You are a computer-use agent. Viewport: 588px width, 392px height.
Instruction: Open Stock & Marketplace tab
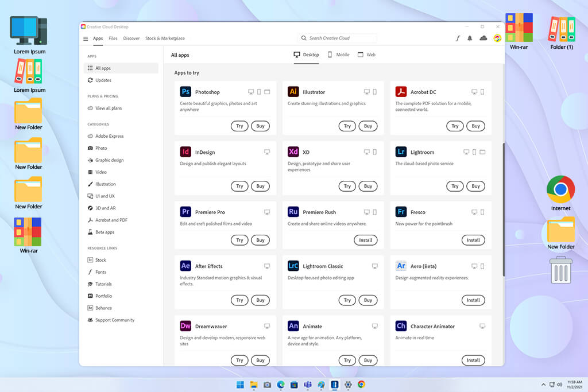(x=165, y=38)
